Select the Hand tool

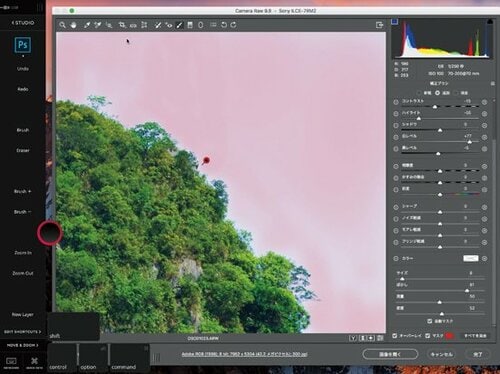(73, 25)
